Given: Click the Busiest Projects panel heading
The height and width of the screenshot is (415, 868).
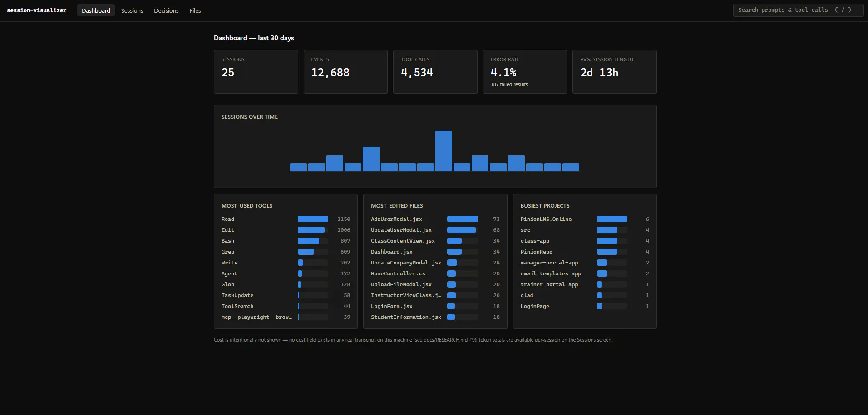Looking at the screenshot, I should pos(545,206).
